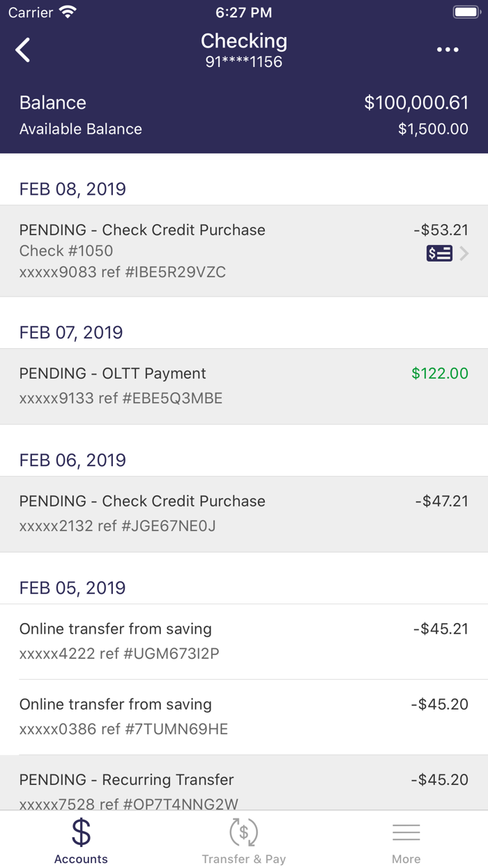
Task: Select the $122.00 OLTT Payment row
Action: coord(244,386)
